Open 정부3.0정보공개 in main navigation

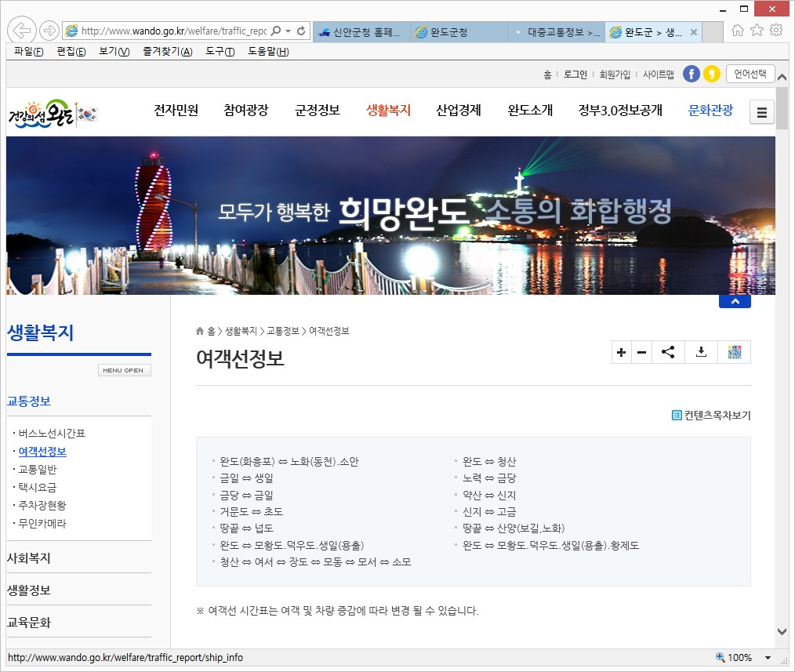(x=620, y=110)
